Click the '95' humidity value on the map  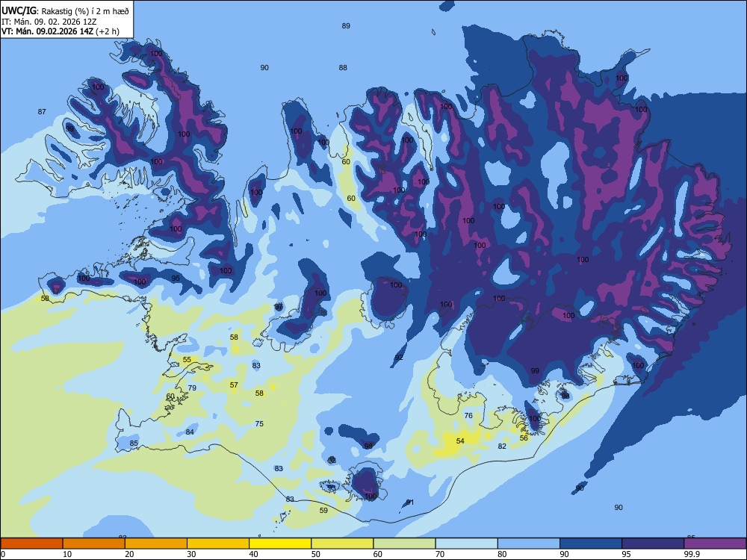pos(176,278)
